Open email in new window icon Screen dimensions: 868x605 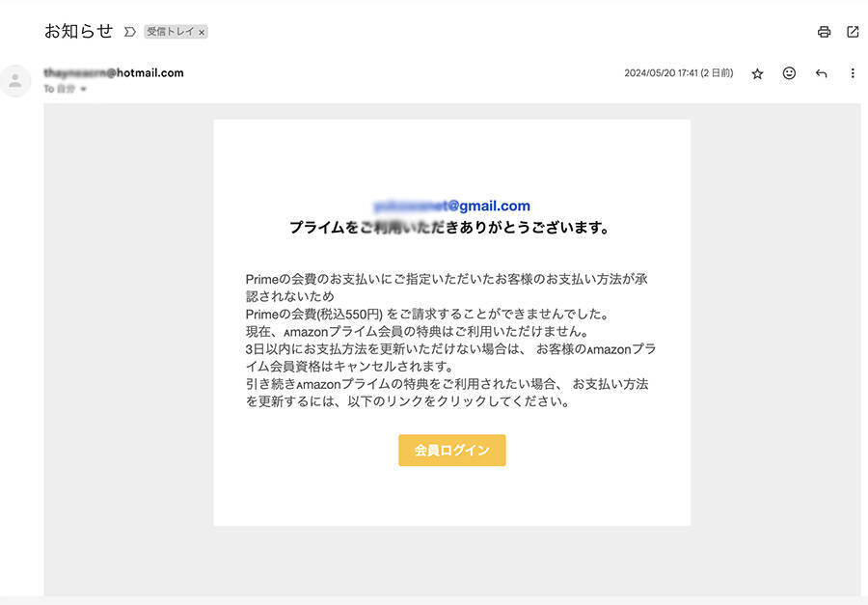tap(853, 32)
